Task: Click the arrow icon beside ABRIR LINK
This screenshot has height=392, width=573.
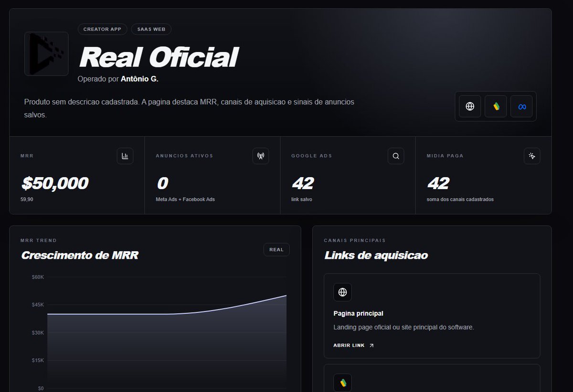Action: coord(371,346)
